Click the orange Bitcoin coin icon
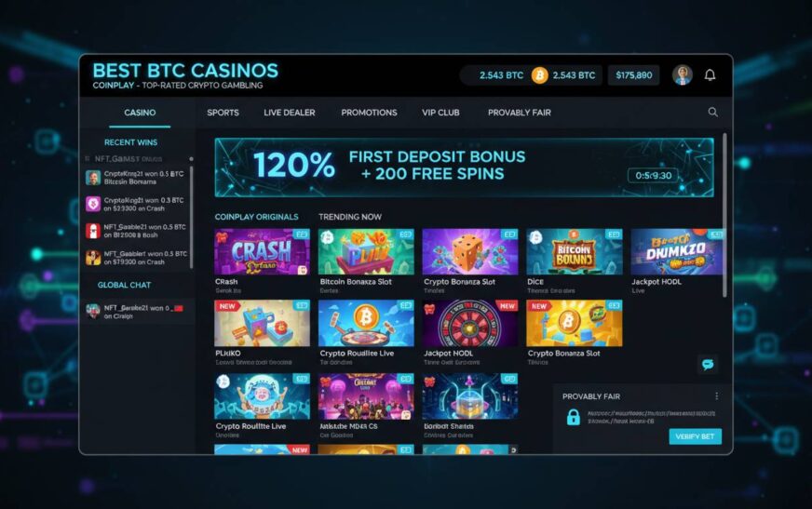The image size is (812, 509). click(x=539, y=75)
